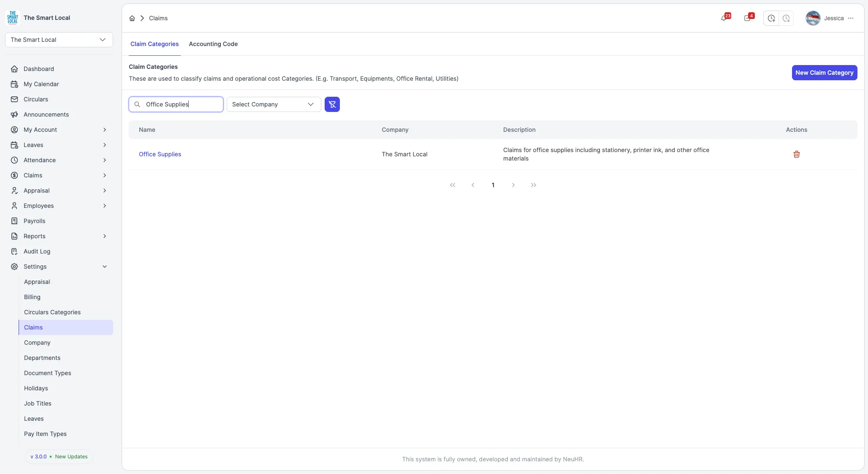868x474 pixels.
Task: Click the search magnifier icon
Action: click(137, 104)
